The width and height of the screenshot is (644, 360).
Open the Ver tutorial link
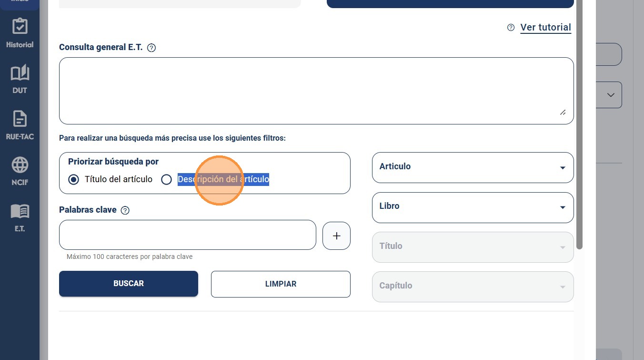(x=545, y=28)
